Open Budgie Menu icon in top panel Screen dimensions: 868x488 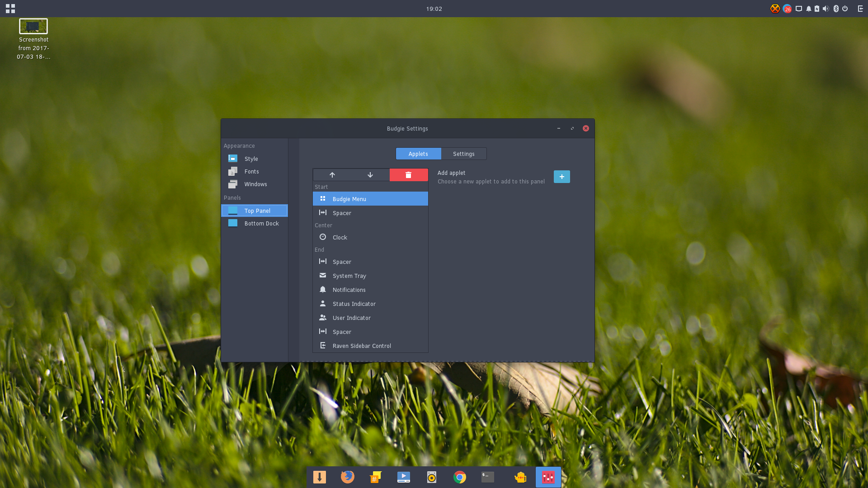click(x=10, y=9)
